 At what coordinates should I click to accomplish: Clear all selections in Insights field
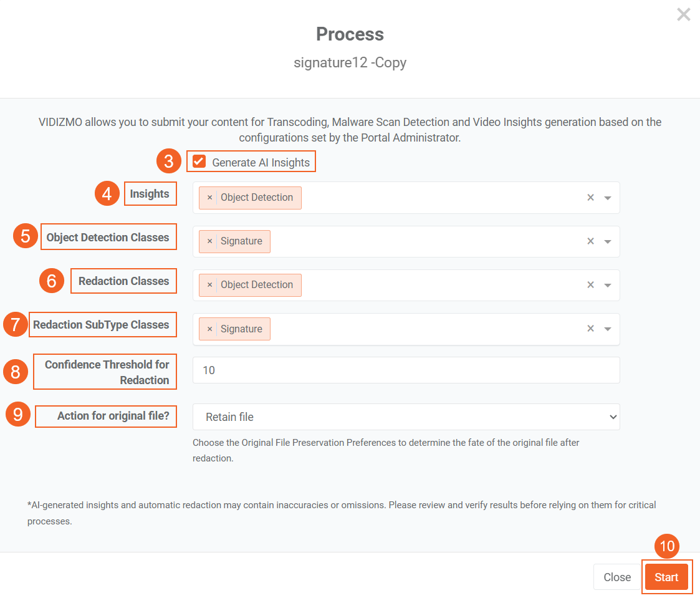[590, 198]
